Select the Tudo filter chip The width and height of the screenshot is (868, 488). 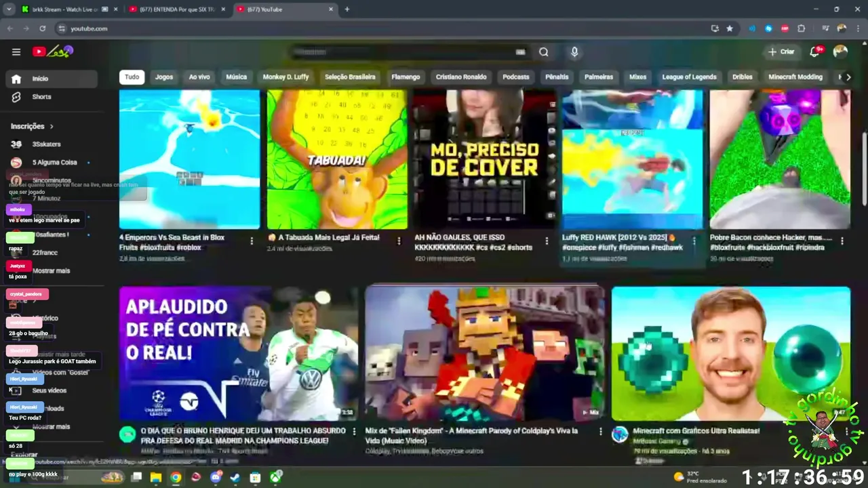[132, 77]
